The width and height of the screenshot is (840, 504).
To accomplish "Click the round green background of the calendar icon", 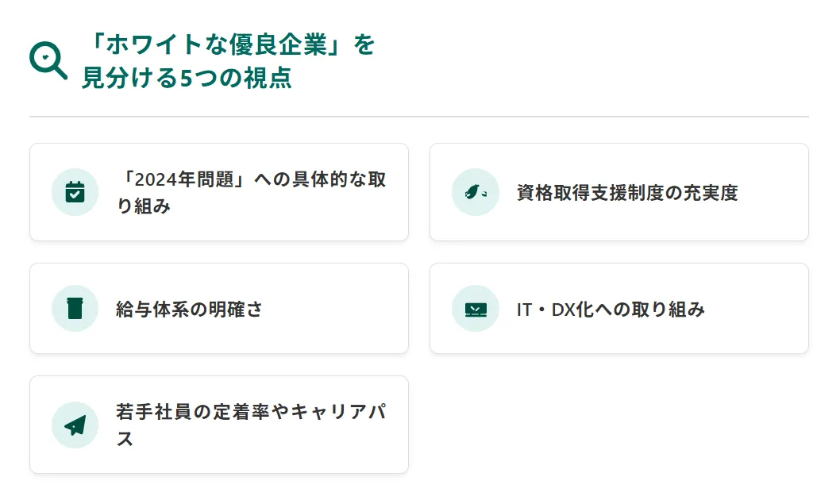I will (75, 192).
